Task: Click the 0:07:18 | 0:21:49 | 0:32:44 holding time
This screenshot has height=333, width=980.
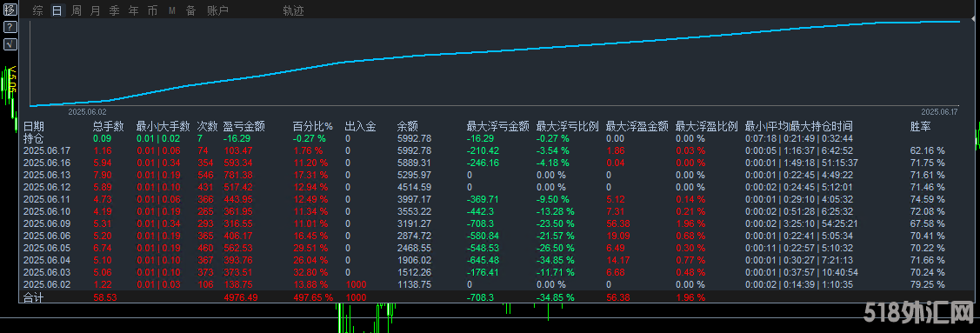Action: (799, 138)
